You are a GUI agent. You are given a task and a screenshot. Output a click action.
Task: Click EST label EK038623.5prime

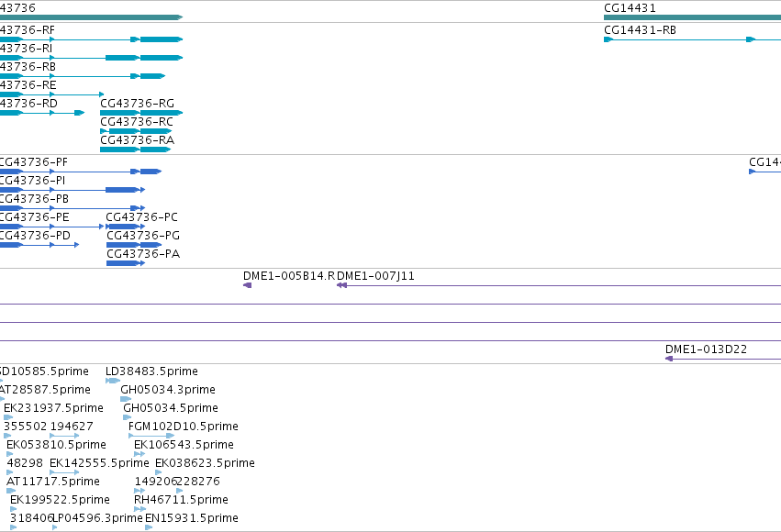coord(205,463)
